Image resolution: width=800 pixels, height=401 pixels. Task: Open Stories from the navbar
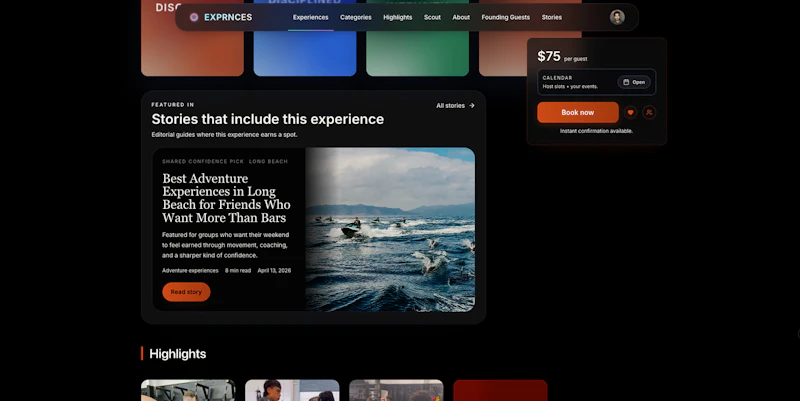pos(552,17)
